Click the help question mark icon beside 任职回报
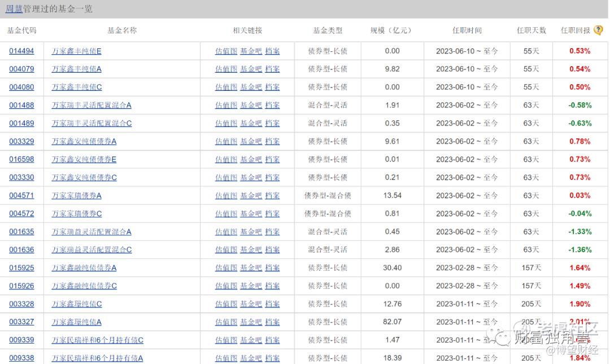610x364 pixels. pyautogui.click(x=598, y=30)
